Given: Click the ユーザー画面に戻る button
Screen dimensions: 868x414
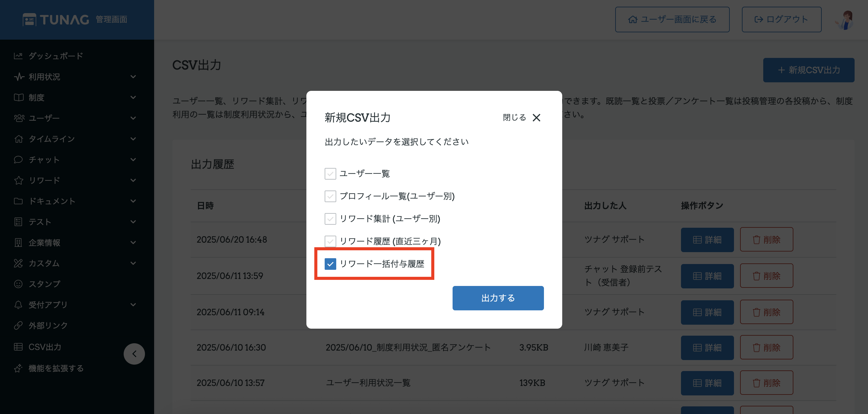Looking at the screenshot, I should (x=672, y=20).
